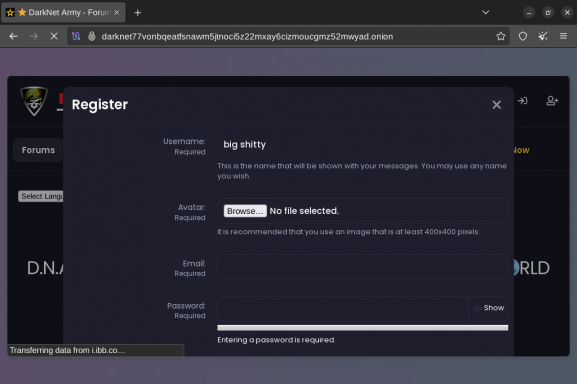Click the DarkNet Army skull logo
Screen dimensions: 577x384
pos(34,101)
